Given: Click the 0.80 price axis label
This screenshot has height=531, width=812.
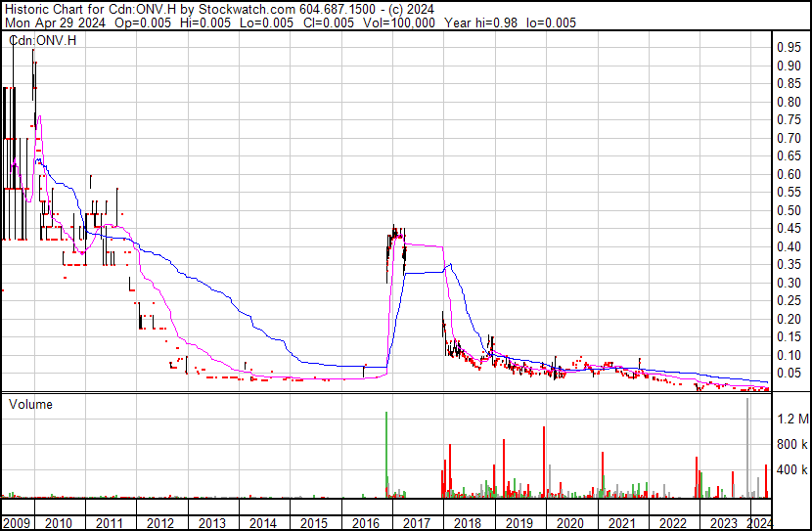Looking at the screenshot, I should (789, 102).
